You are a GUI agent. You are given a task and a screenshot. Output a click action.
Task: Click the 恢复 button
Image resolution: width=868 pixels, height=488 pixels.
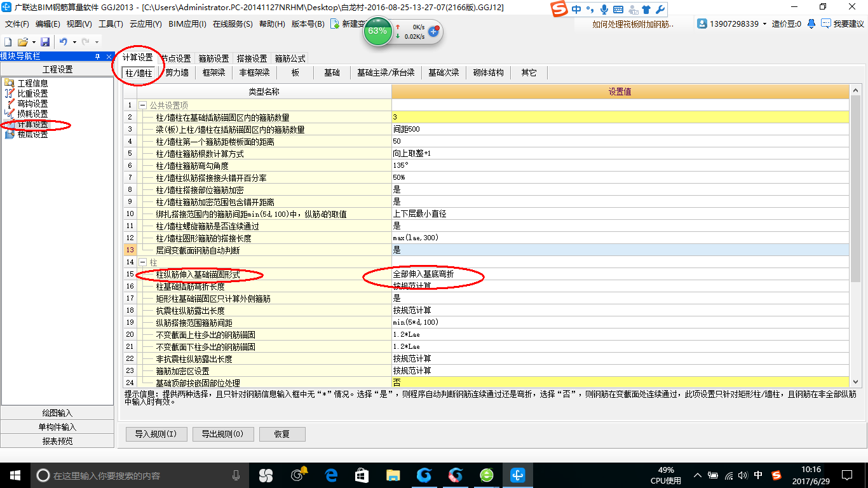point(282,434)
